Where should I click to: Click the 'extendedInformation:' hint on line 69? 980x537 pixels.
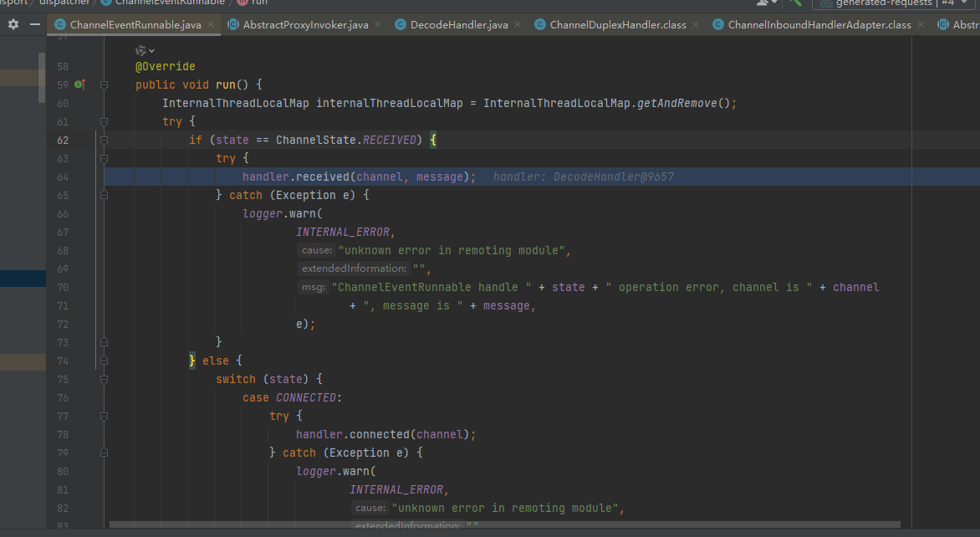tap(354, 268)
